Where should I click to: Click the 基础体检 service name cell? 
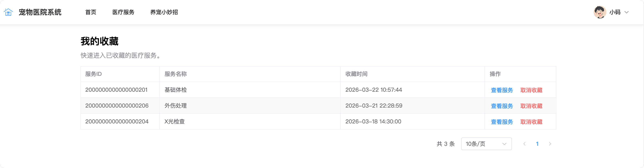tap(250, 90)
